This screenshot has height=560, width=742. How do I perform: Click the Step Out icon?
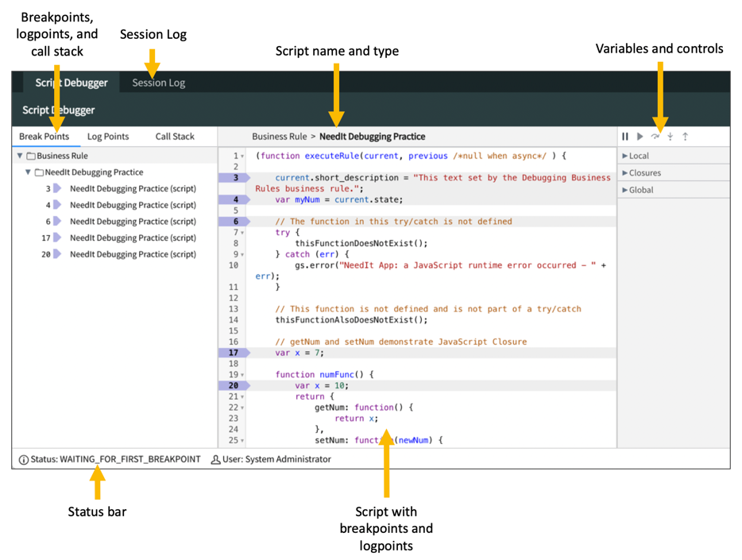[x=684, y=137]
